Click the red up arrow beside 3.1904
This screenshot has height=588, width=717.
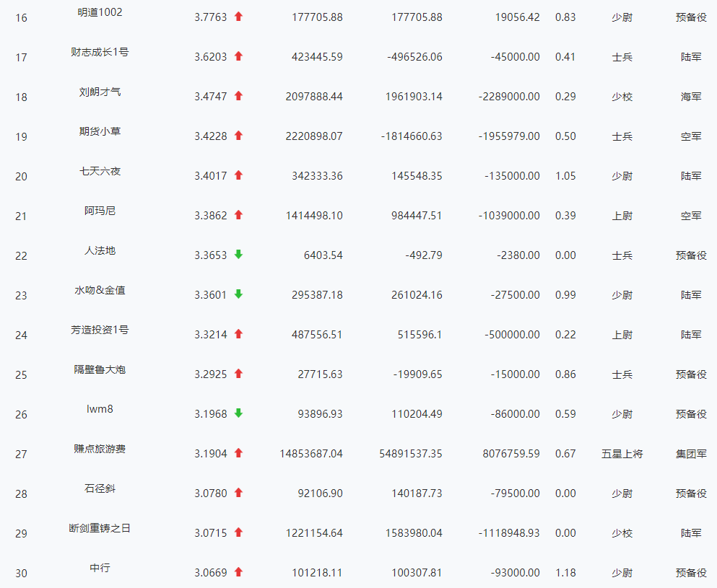coord(238,453)
